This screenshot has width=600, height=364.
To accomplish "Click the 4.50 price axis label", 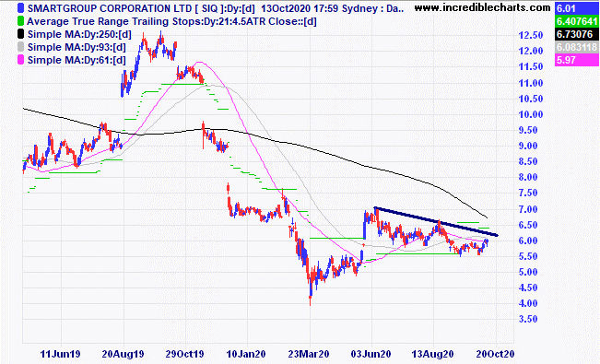I will pos(528,288).
